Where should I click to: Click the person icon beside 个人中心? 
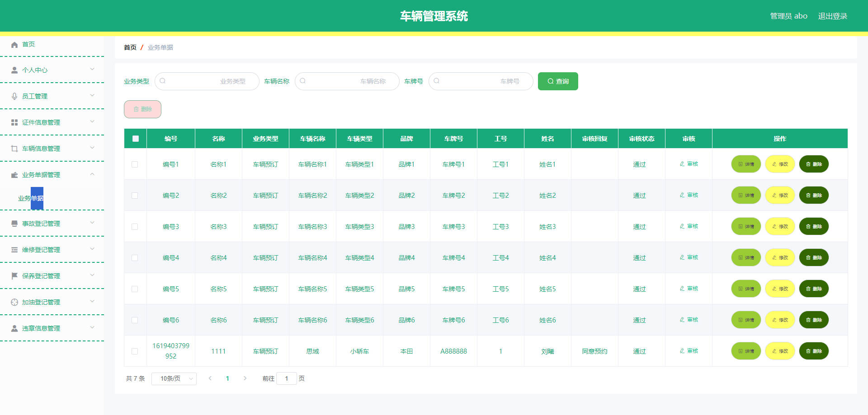(x=14, y=70)
